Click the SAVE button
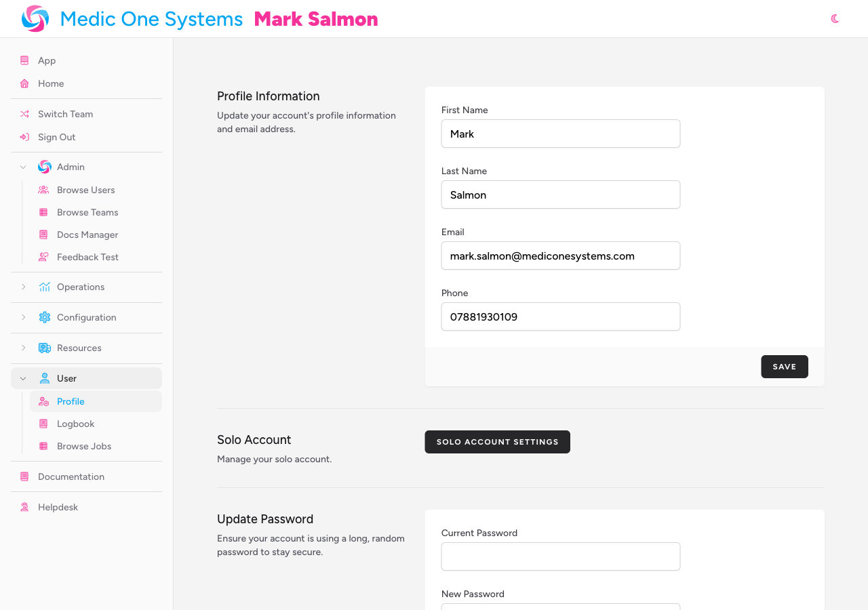The image size is (868, 610). pos(784,366)
